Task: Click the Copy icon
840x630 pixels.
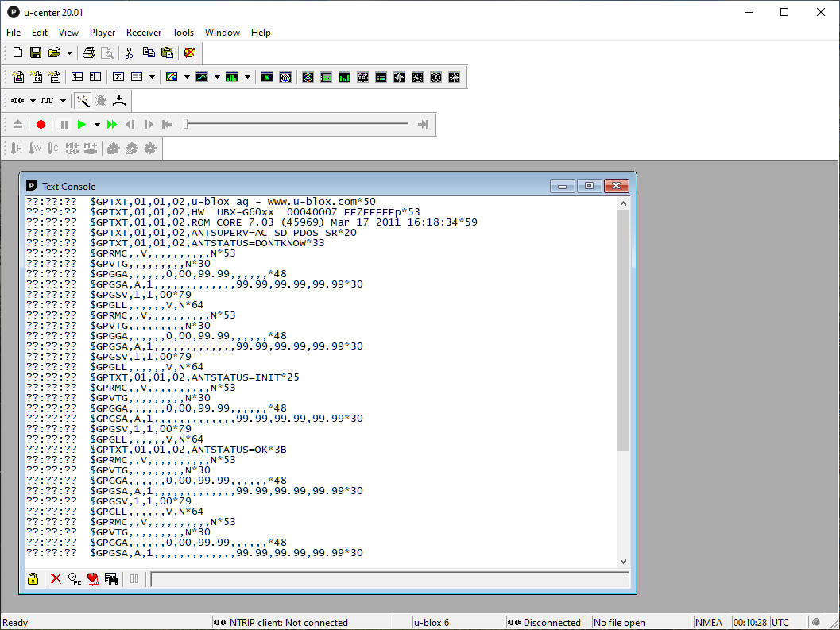Action: click(149, 52)
